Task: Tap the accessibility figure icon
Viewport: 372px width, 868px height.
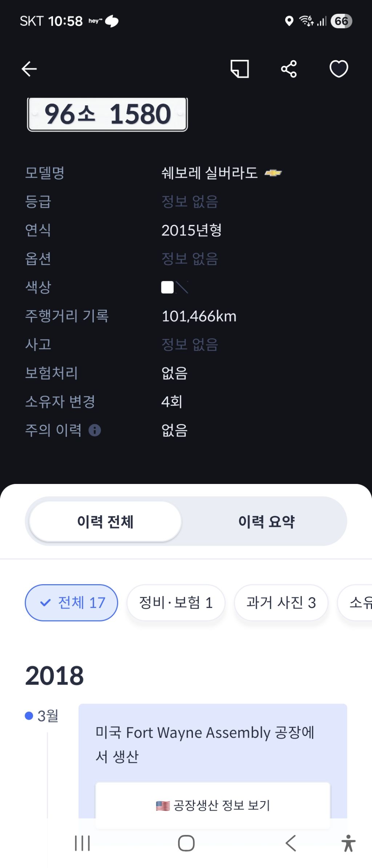Action: [348, 843]
